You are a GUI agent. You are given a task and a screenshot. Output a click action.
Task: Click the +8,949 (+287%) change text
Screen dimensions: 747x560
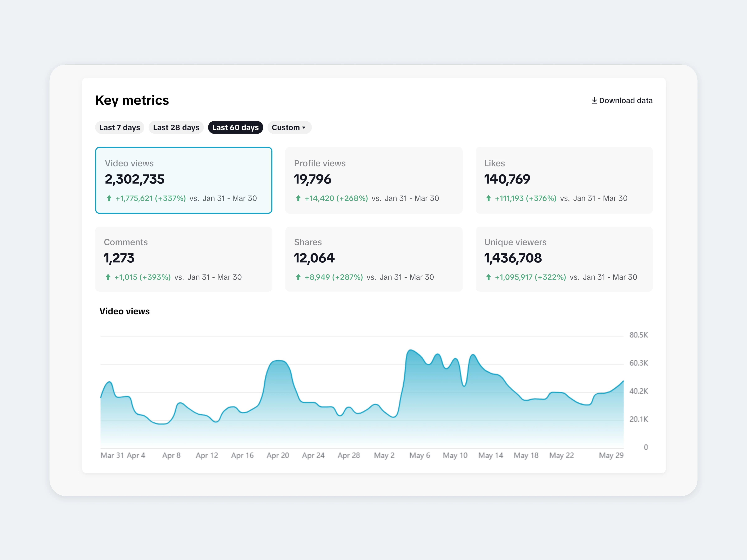(x=334, y=278)
